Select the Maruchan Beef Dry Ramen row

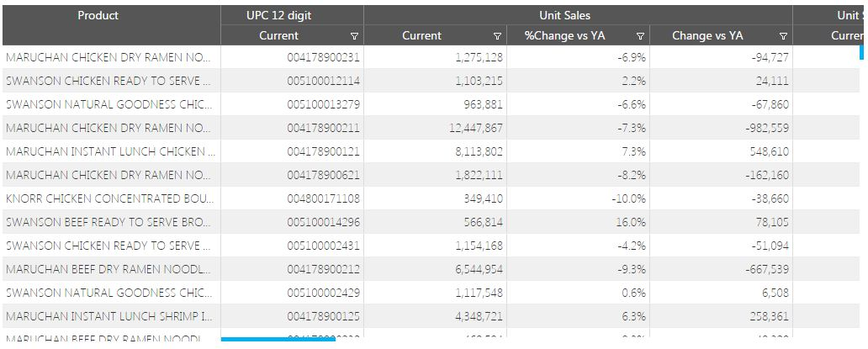(109, 269)
